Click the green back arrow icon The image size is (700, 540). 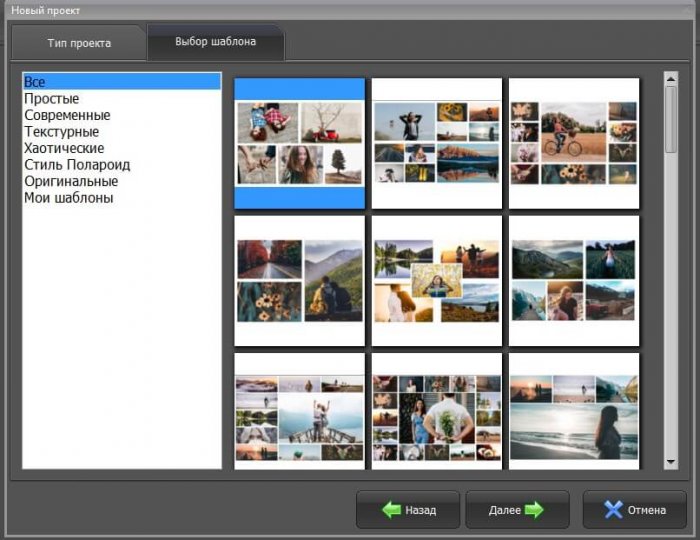pyautogui.click(x=391, y=510)
